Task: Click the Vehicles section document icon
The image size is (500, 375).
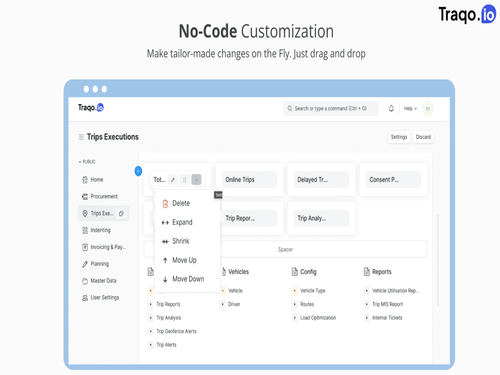Action: pos(224,272)
